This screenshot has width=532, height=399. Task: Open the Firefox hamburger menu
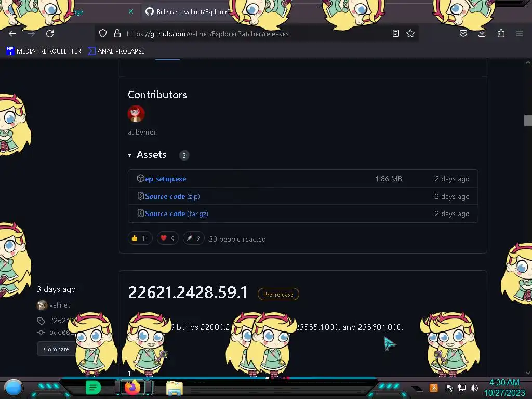point(520,33)
